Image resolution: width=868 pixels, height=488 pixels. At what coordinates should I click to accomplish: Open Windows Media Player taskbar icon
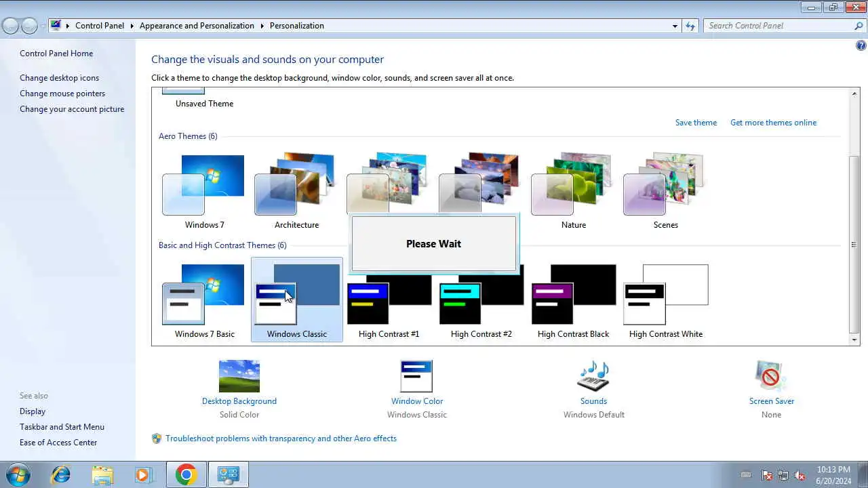[143, 474]
